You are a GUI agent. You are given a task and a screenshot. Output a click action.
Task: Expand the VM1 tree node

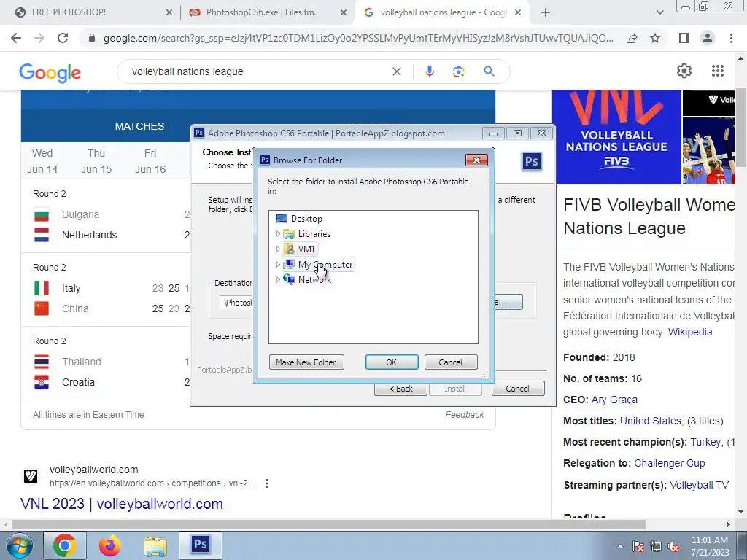(278, 249)
